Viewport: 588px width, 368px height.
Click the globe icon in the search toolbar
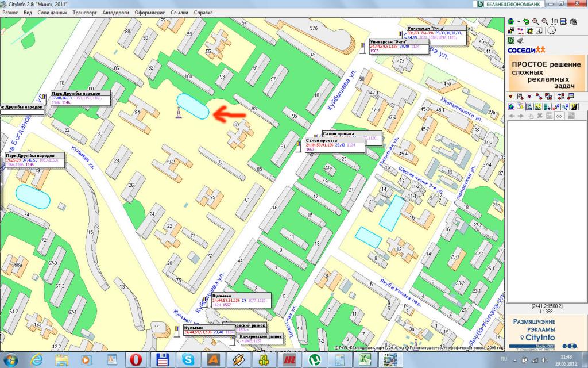(510, 106)
